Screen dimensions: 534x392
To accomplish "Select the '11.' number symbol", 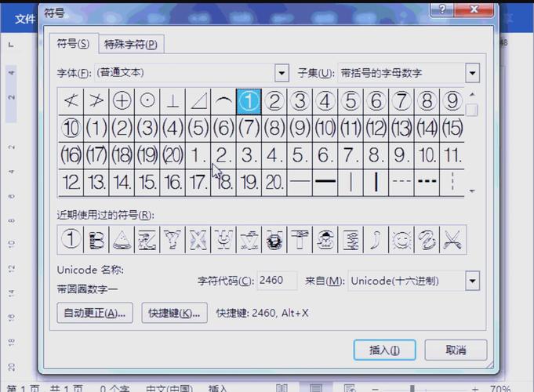I will (x=452, y=155).
